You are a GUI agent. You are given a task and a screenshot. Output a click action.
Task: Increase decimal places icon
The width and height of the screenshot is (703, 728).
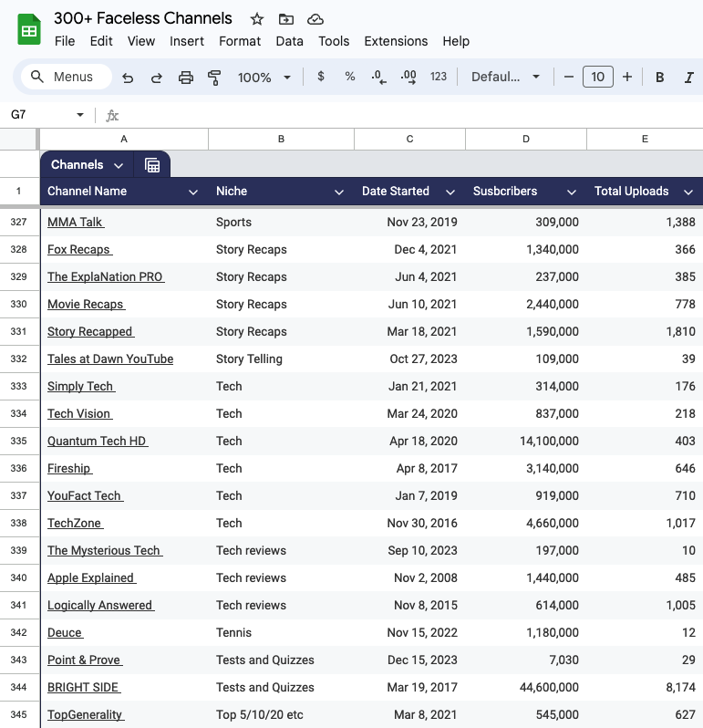click(408, 77)
